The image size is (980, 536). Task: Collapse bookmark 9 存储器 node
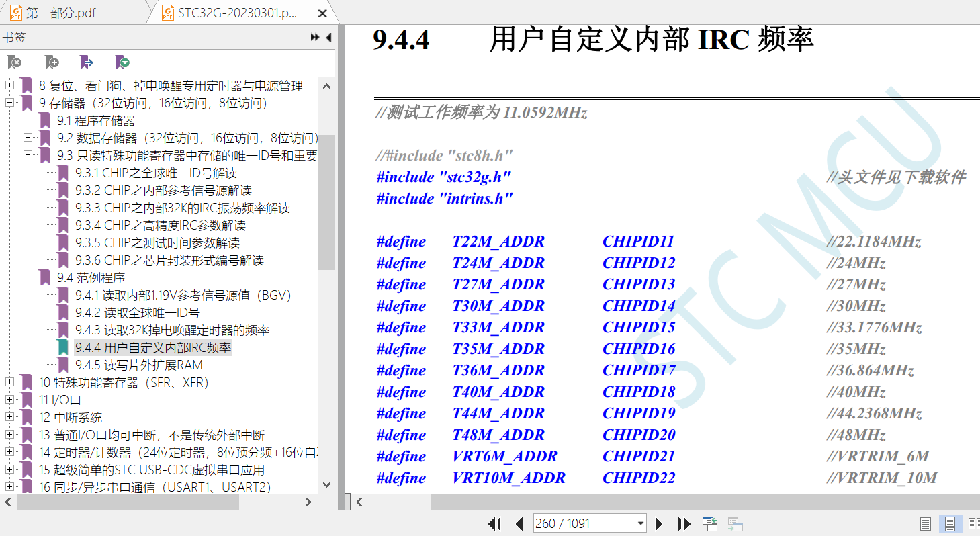(x=10, y=103)
